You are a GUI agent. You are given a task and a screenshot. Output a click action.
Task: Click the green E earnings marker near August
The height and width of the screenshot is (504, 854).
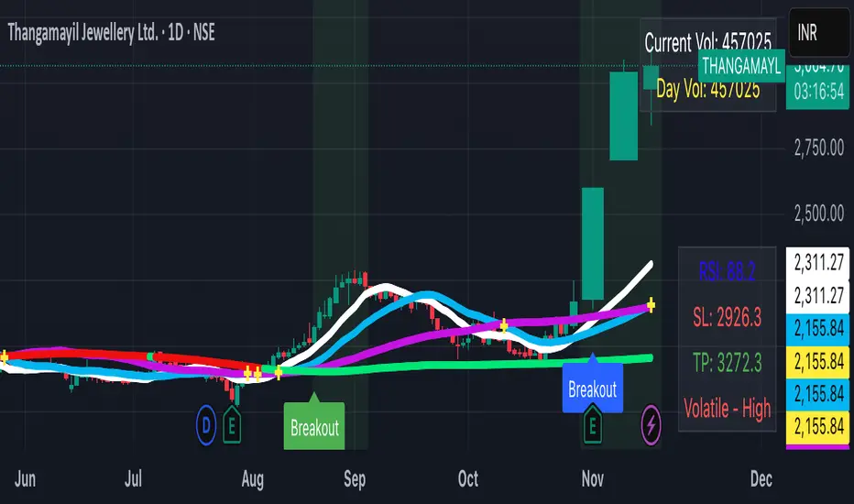[232, 424]
